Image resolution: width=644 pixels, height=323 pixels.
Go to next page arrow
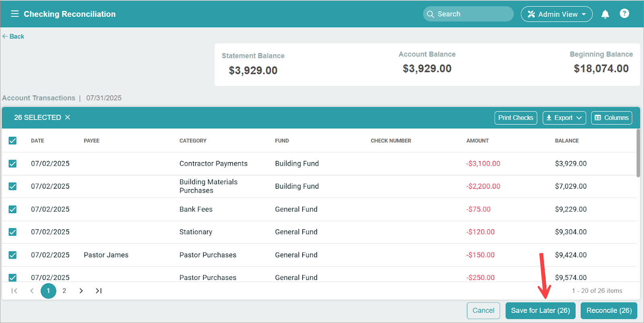tap(81, 291)
